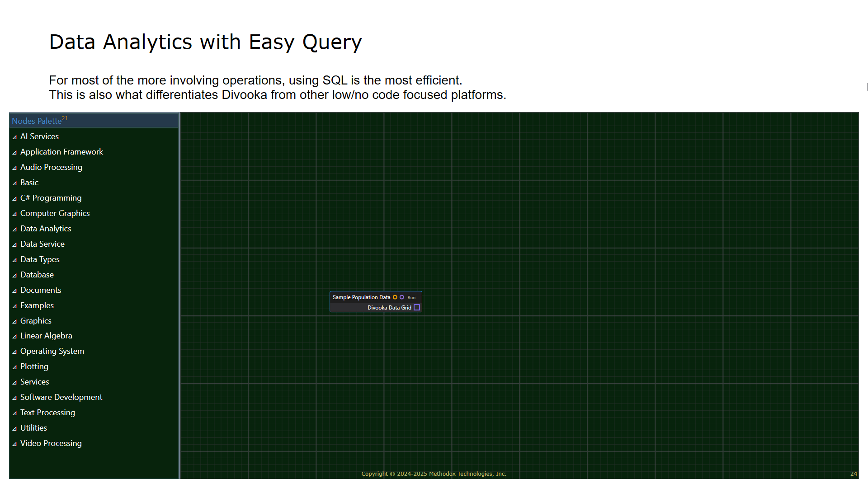Open the Examples category
The width and height of the screenshot is (868, 488).
click(37, 305)
